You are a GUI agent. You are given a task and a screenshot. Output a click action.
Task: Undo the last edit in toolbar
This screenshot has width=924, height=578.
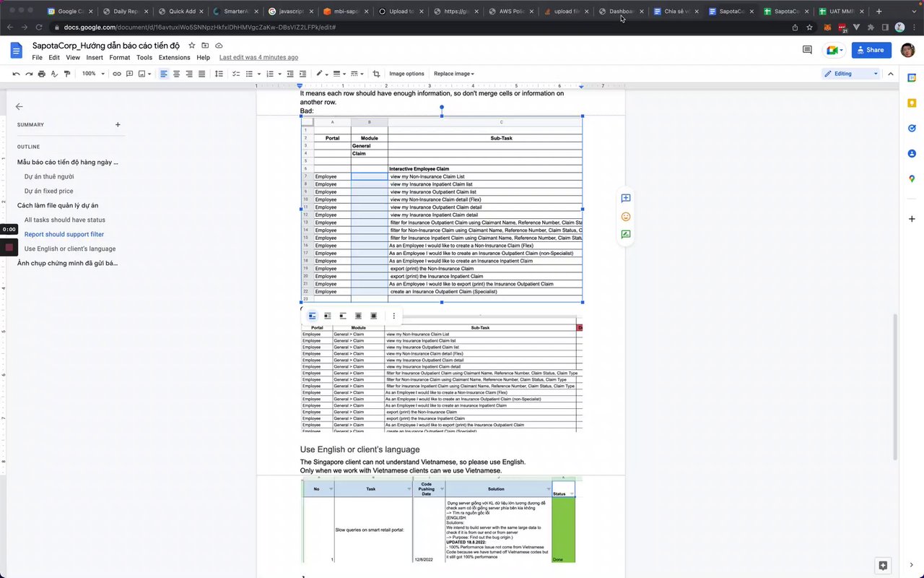coord(17,74)
